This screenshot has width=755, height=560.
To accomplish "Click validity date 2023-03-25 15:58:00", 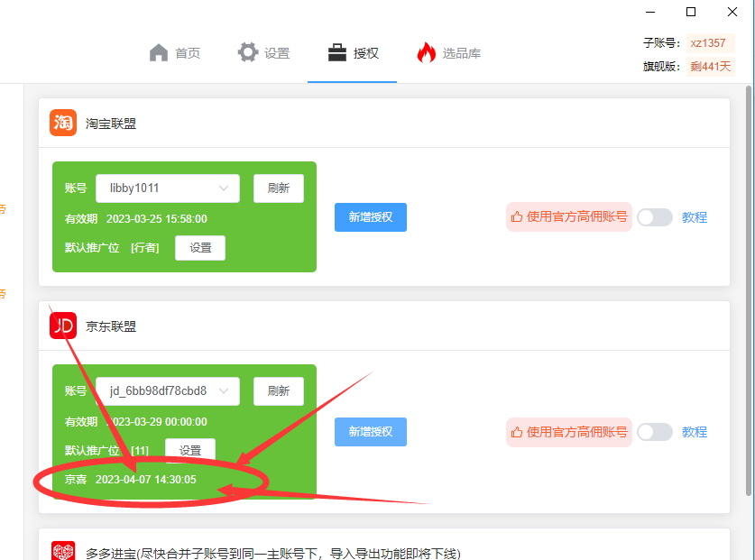I will (156, 218).
